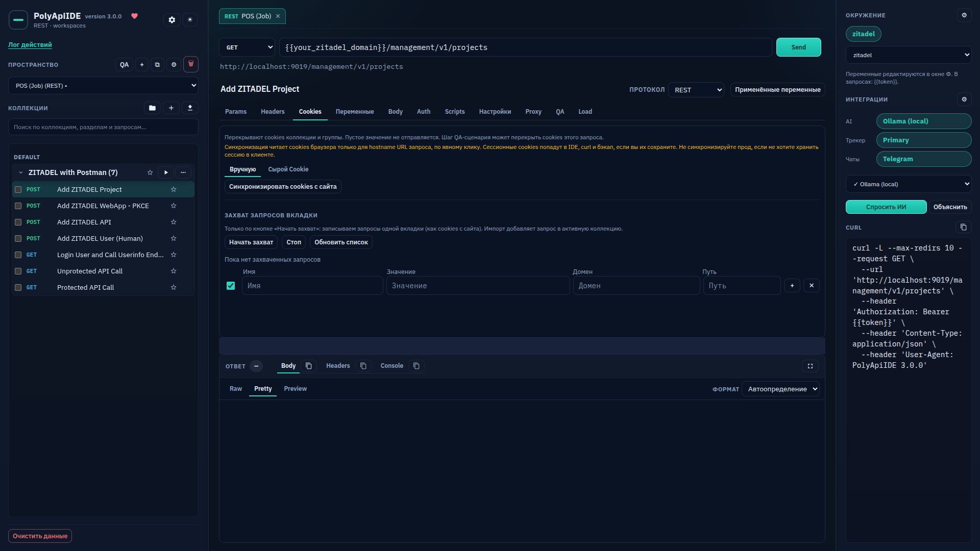Check Add ZITADEL User (Human) checkbox
980x551 pixels.
coord(18,239)
